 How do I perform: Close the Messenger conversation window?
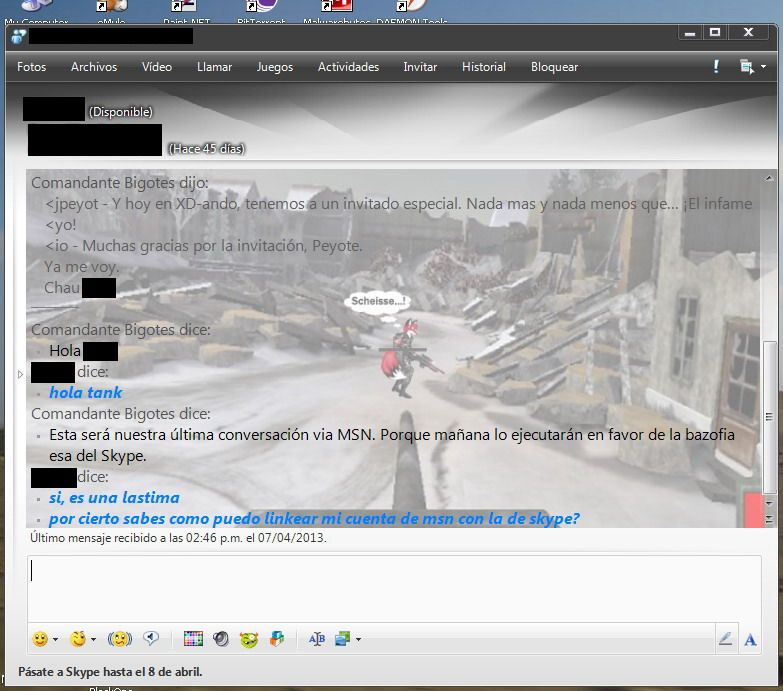748,33
